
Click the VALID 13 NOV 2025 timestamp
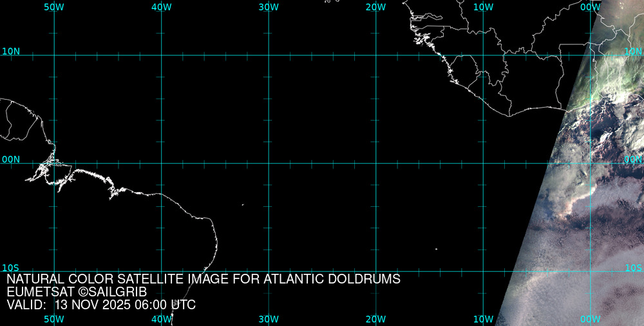pyautogui.click(x=101, y=305)
